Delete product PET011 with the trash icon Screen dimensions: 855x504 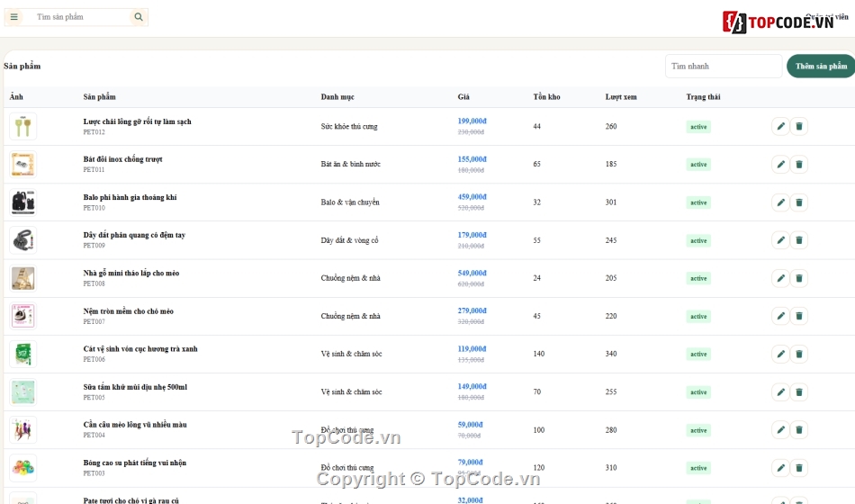pyautogui.click(x=799, y=164)
